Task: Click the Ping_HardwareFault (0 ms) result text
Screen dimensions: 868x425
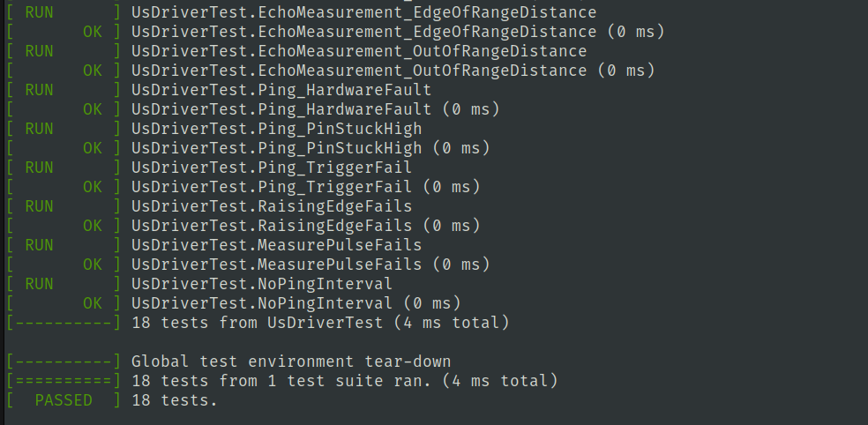Action: pos(315,109)
